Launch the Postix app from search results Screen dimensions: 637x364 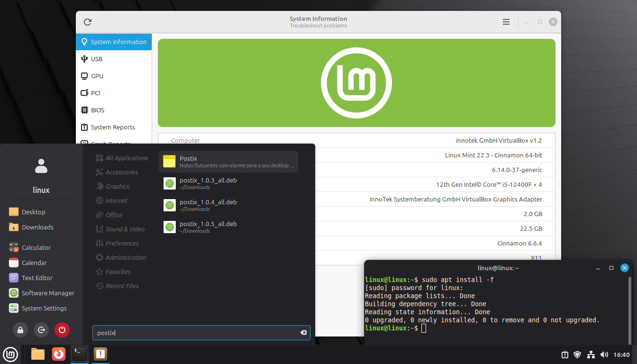(x=228, y=162)
